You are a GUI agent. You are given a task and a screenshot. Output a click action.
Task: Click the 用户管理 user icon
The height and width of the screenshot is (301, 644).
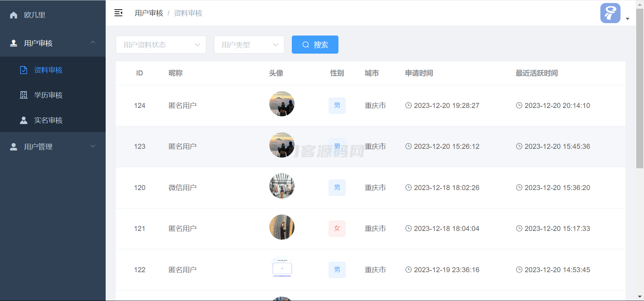pos(14,147)
